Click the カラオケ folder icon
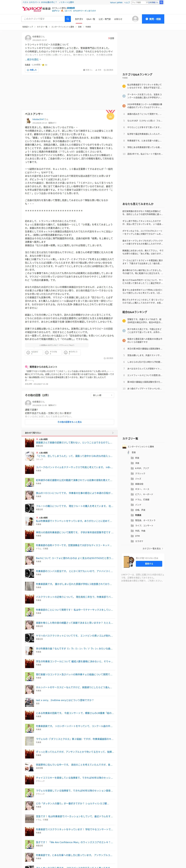 pyautogui.click(x=132, y=541)
